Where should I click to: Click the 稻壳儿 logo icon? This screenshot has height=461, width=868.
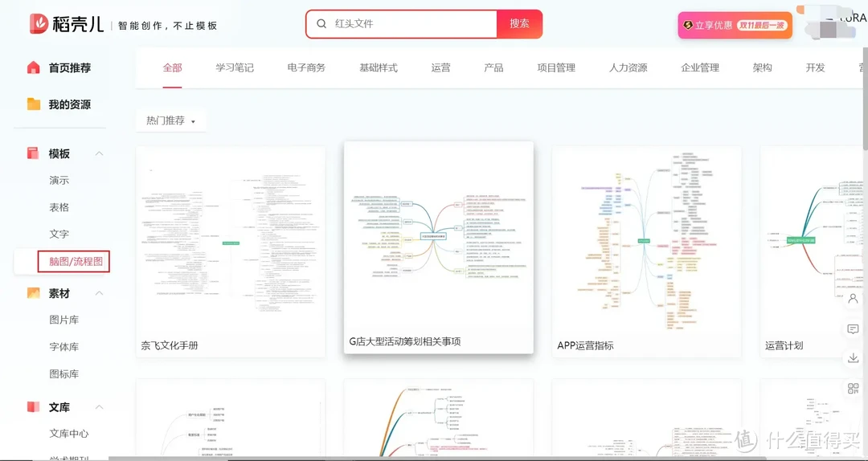click(39, 24)
